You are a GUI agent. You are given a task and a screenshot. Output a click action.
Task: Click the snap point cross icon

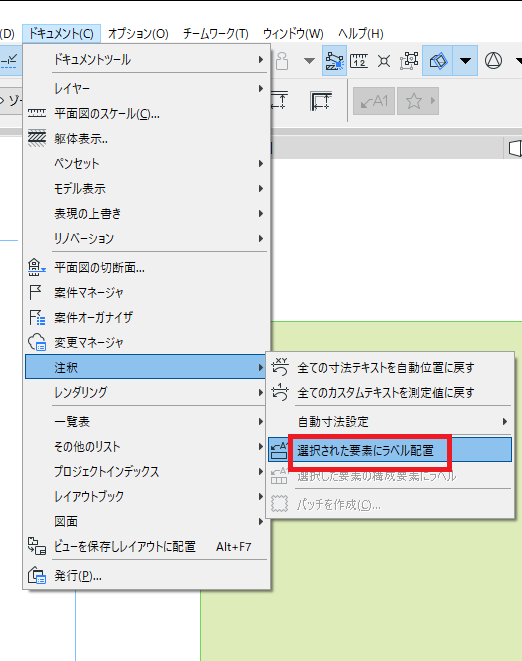[x=384, y=61]
